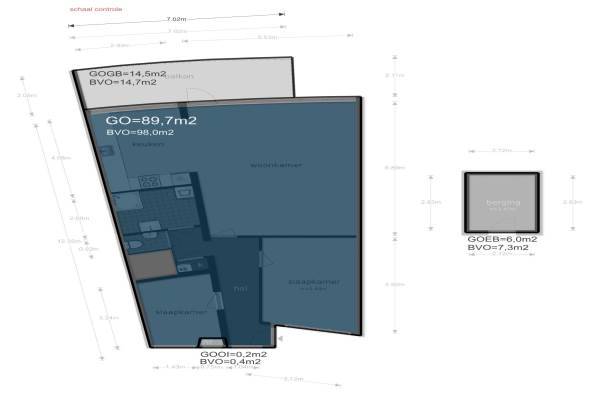Click the GOOI=0,2m2 label at bottom
Screen dimensions: 600x400
233,354
